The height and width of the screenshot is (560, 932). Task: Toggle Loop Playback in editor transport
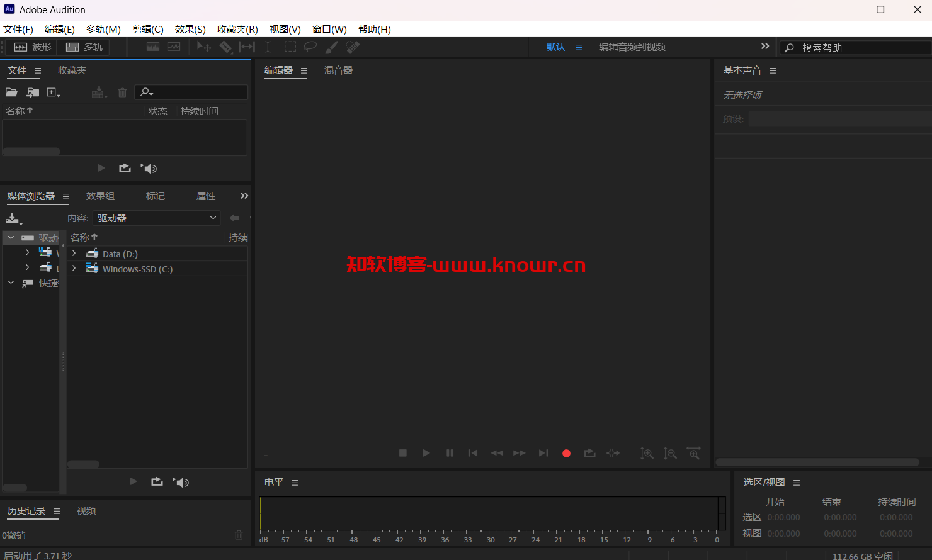tap(589, 453)
